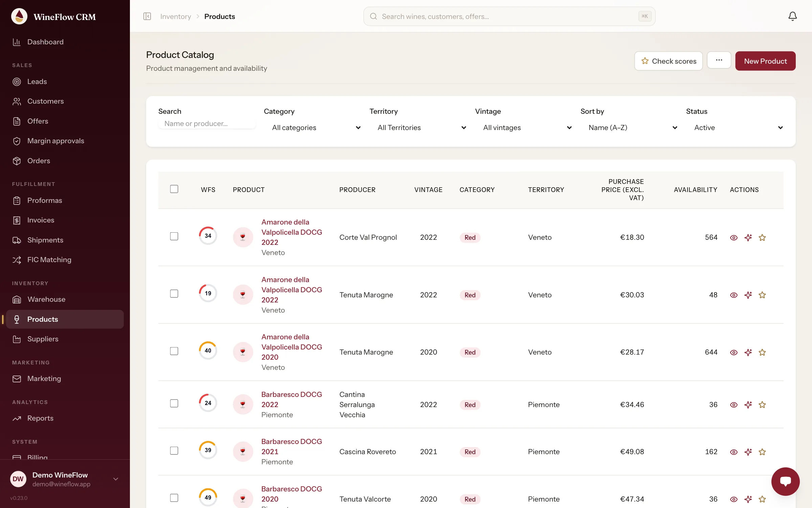Screen dimensions: 812x508
Task: Click the notification bell icon
Action: tap(792, 16)
